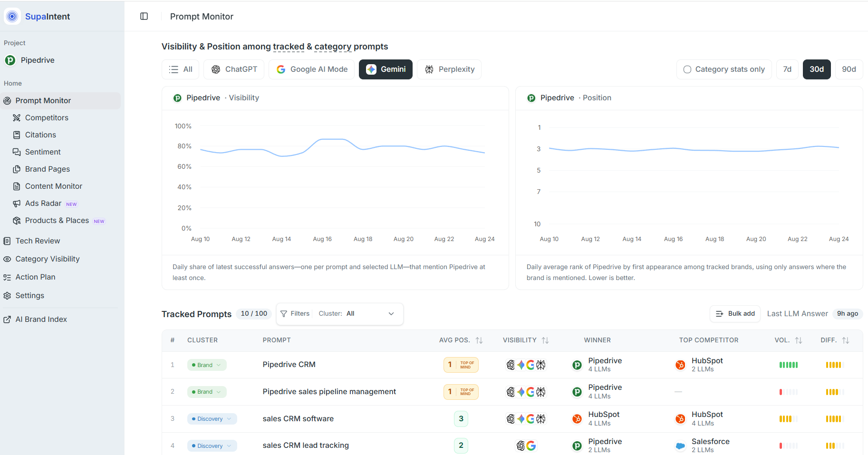Image resolution: width=868 pixels, height=455 pixels.
Task: Select the 7d time range
Action: [787, 69]
